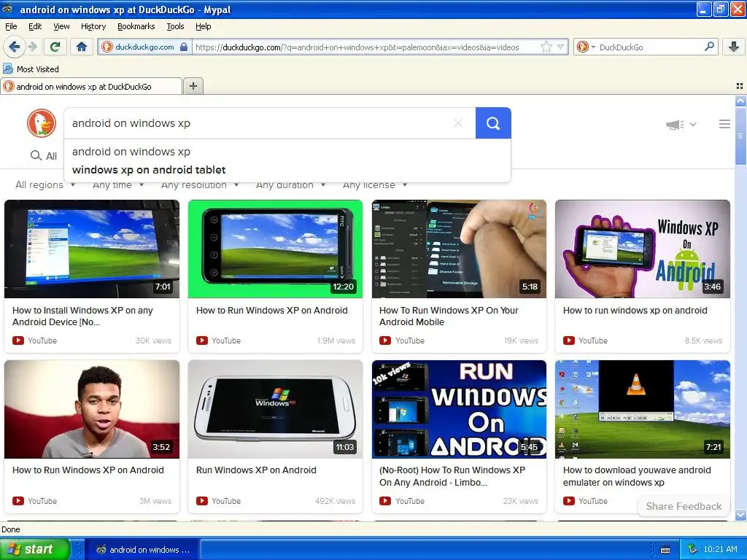The width and height of the screenshot is (747, 560).
Task: Open the URL history dropdown arrow
Action: [x=561, y=47]
